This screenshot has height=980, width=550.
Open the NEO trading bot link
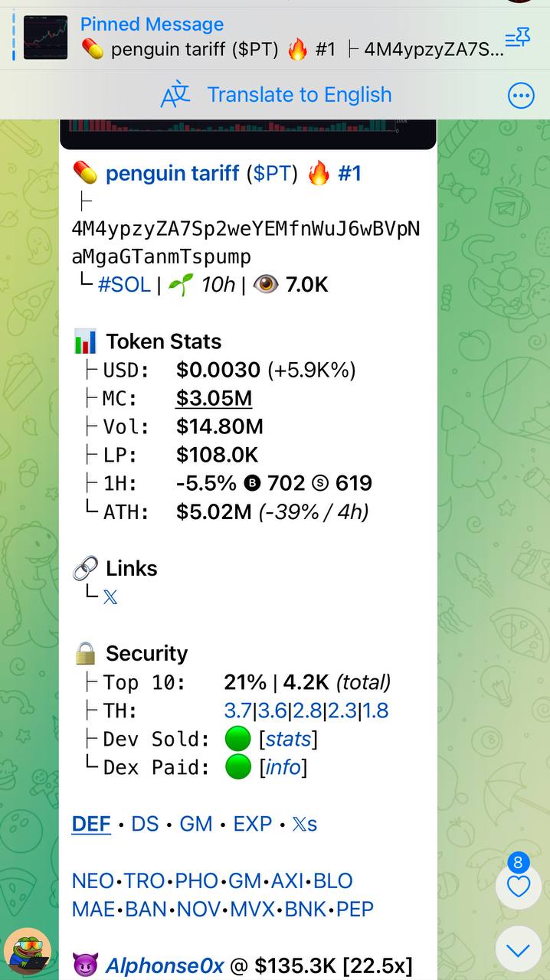coord(93,880)
